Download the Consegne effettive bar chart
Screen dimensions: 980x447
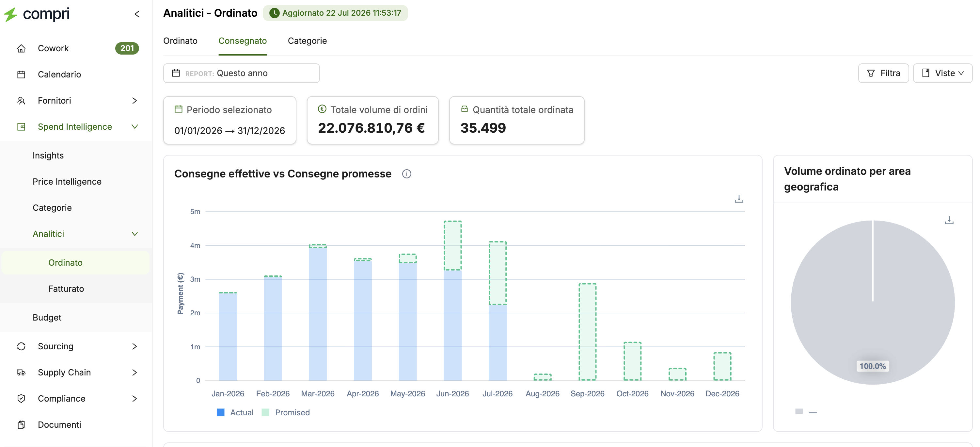738,199
